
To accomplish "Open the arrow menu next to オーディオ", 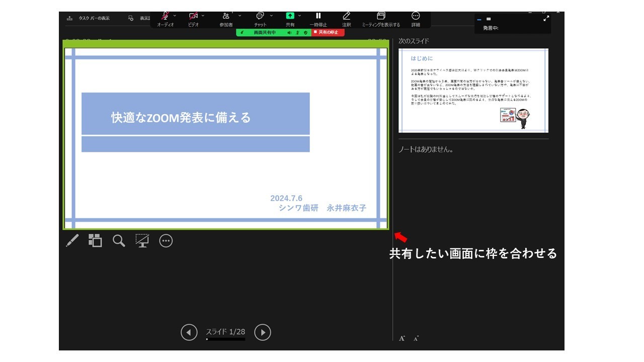I will click(x=175, y=16).
